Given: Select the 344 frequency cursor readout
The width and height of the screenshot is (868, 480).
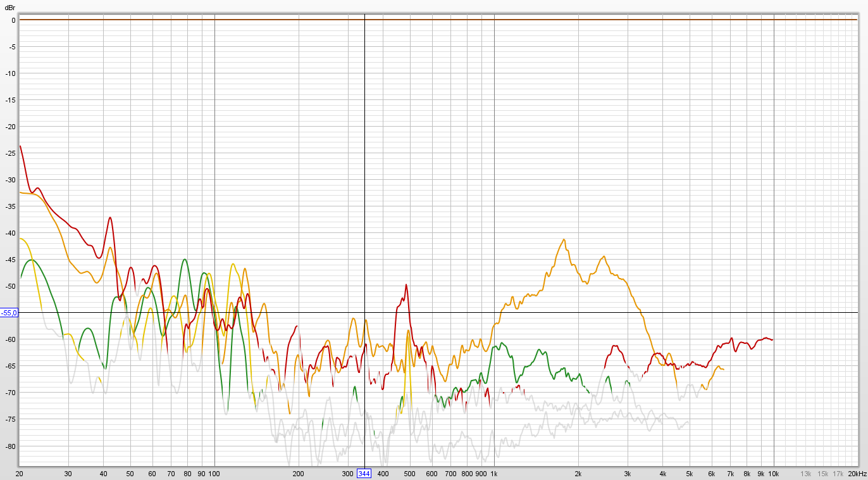Looking at the screenshot, I should click(364, 474).
